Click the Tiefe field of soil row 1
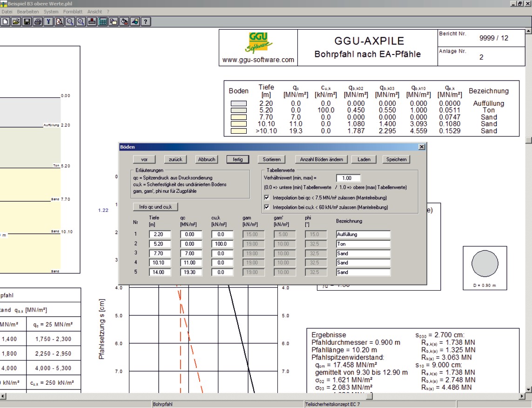 pyautogui.click(x=160, y=234)
